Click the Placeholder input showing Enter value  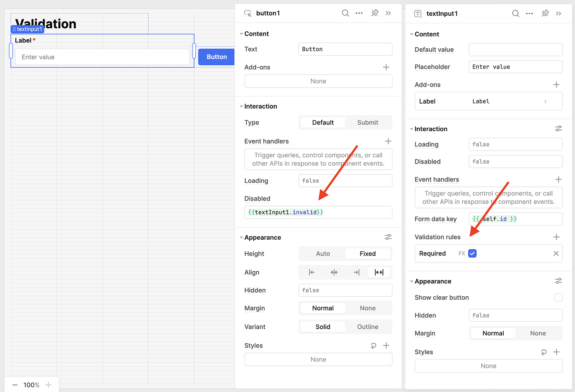(x=515, y=67)
